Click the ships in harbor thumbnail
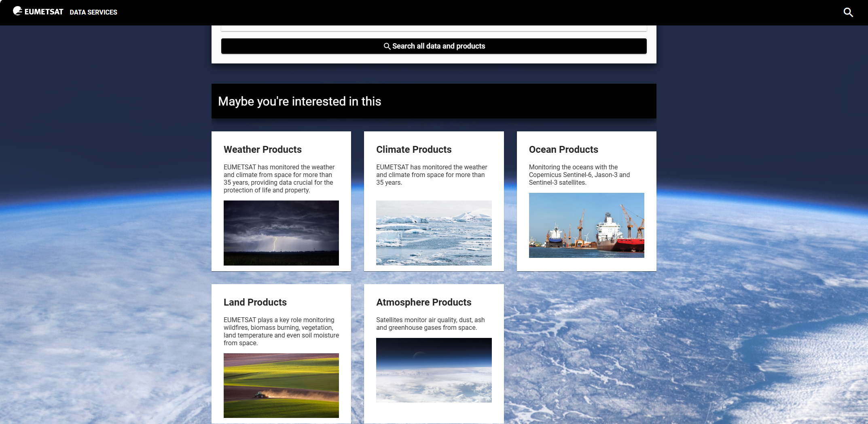The height and width of the screenshot is (424, 868). click(586, 225)
